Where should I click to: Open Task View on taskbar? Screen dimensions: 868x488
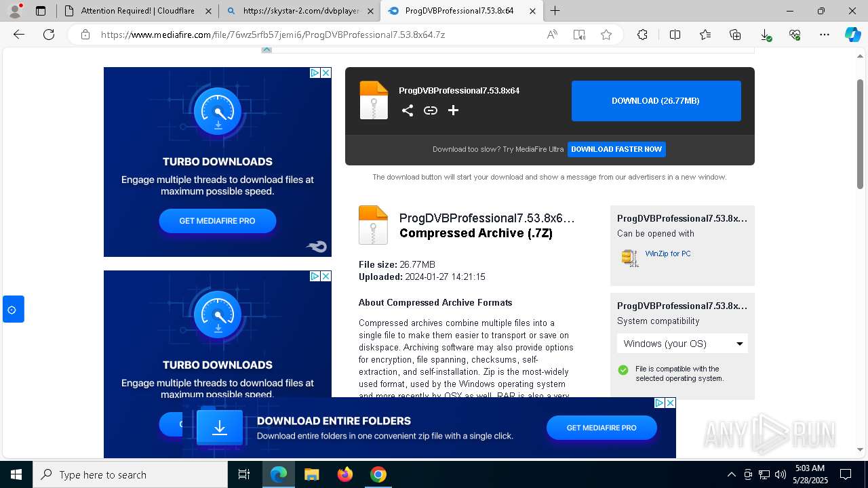tap(244, 474)
